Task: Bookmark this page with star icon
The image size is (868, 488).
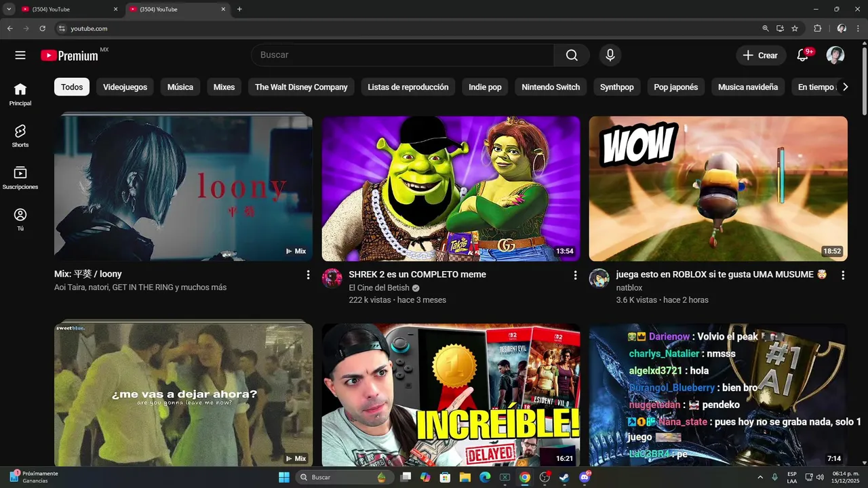Action: click(795, 28)
